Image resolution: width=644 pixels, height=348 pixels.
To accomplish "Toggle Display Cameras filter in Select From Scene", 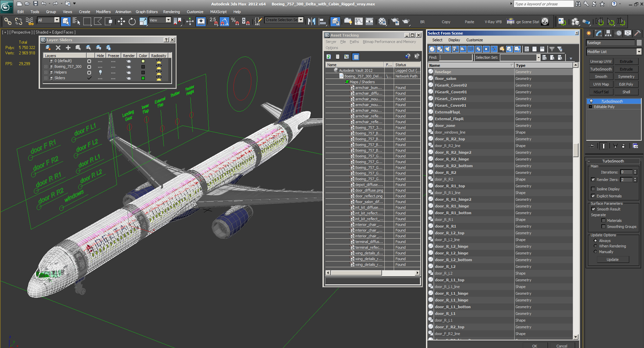I will tap(456, 49).
